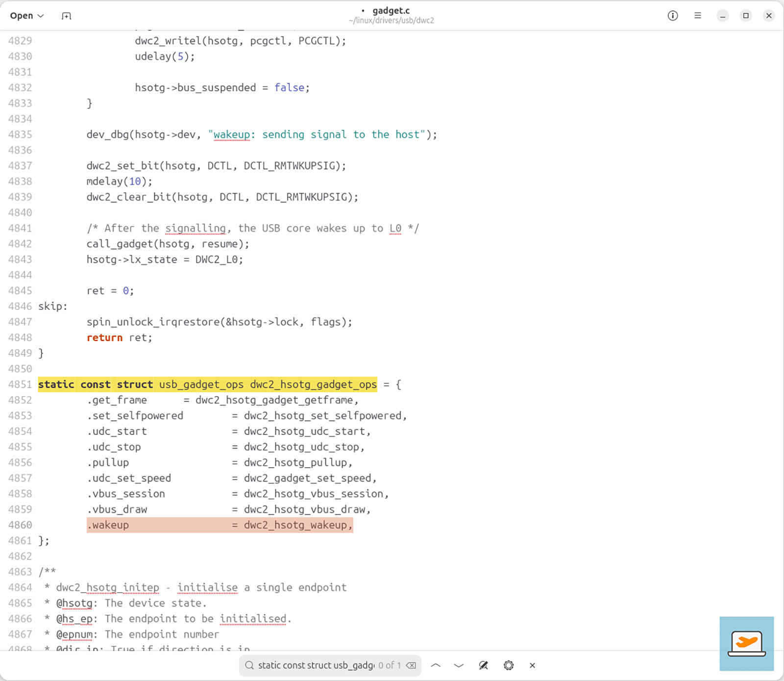Image resolution: width=784 pixels, height=681 pixels.
Task: Open search options with the gear icon
Action: [509, 665]
